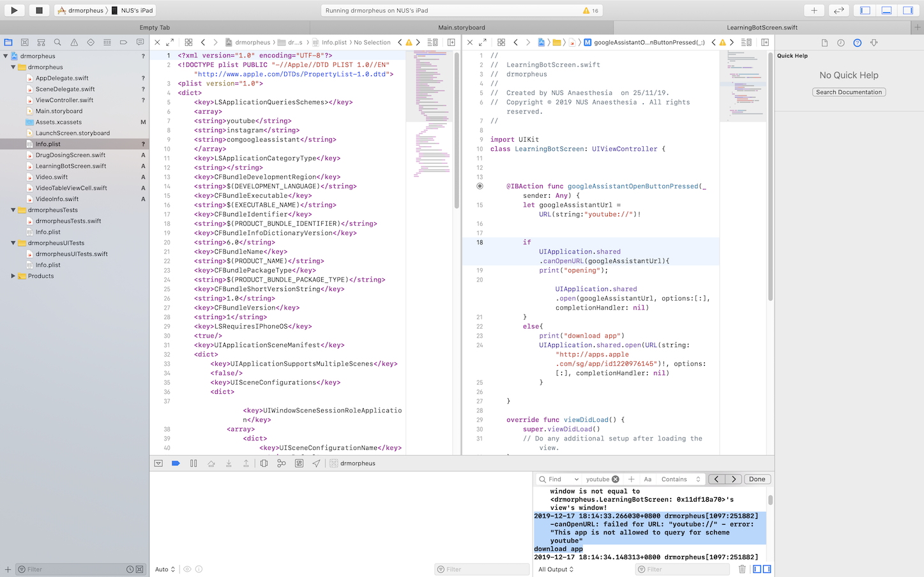Collapse the drmorpheusTests folder

coord(13,210)
